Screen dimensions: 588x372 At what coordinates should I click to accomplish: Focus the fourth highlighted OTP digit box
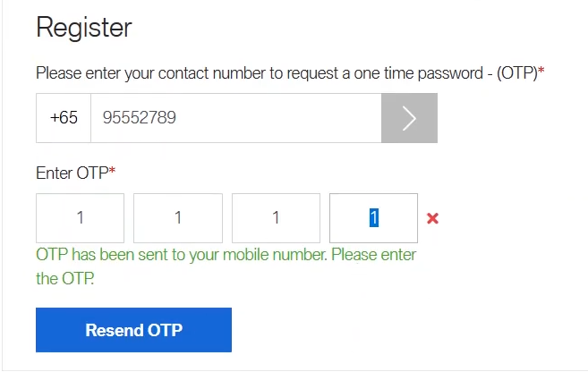pos(373,218)
